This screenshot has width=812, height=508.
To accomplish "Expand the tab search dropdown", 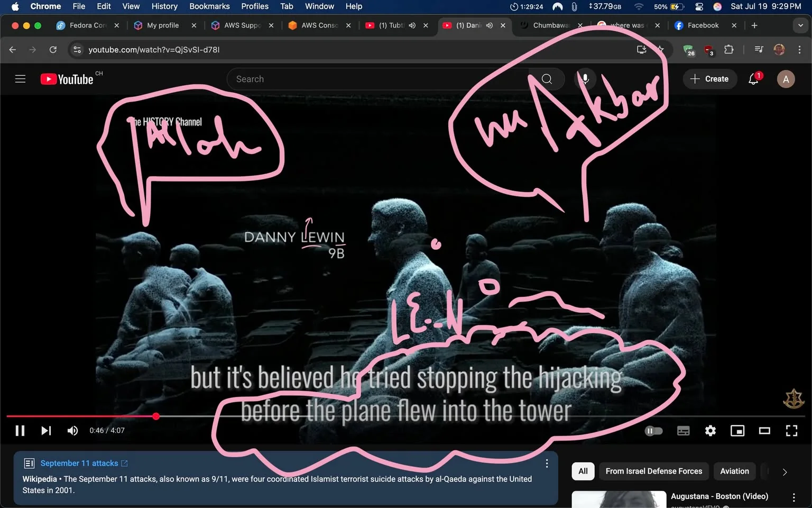I will (x=800, y=25).
